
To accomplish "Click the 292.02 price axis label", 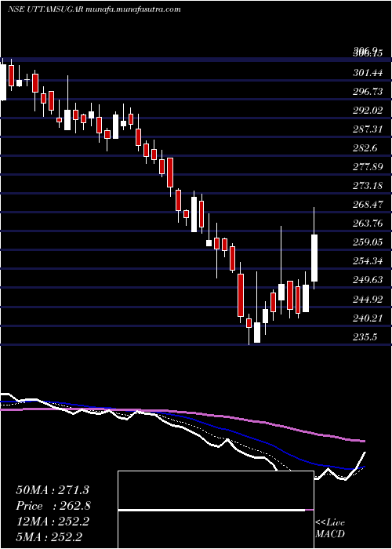I will pyautogui.click(x=368, y=111).
